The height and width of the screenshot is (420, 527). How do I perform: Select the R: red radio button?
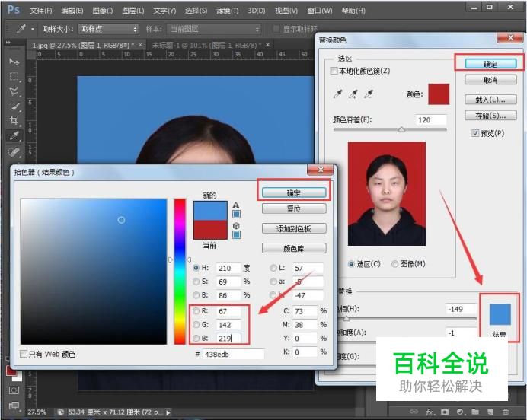point(196,311)
